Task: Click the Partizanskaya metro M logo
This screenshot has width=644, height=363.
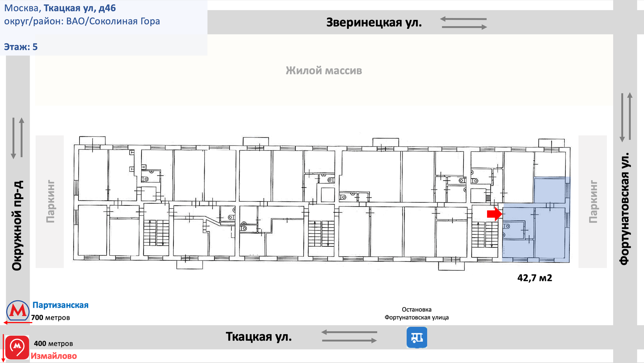Action: [x=18, y=310]
